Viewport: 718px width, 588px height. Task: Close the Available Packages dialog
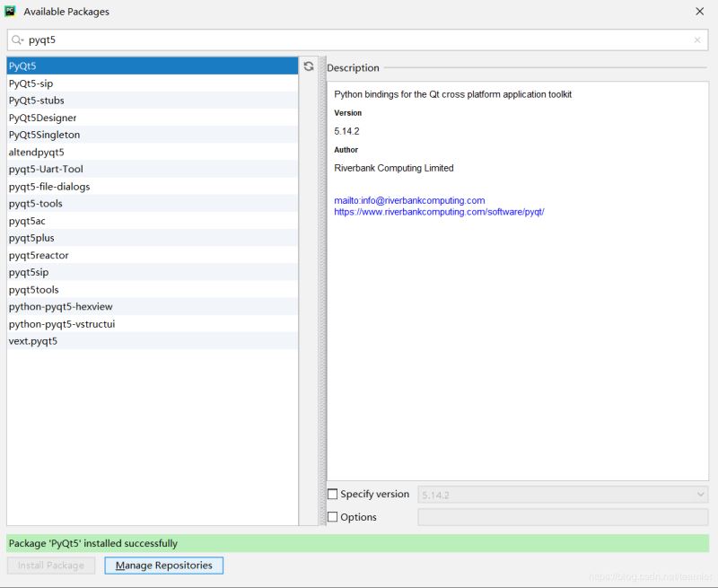click(x=699, y=12)
